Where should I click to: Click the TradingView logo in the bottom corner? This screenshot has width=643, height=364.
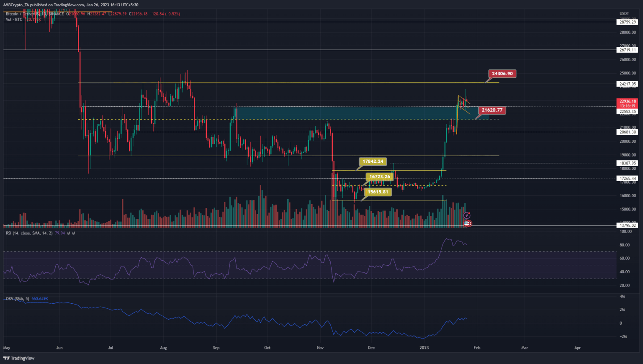tap(18, 358)
